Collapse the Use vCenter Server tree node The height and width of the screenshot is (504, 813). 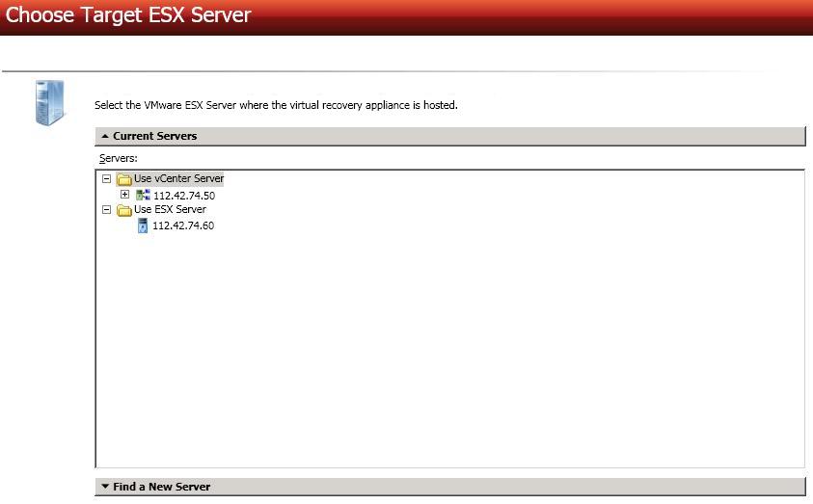pos(106,179)
